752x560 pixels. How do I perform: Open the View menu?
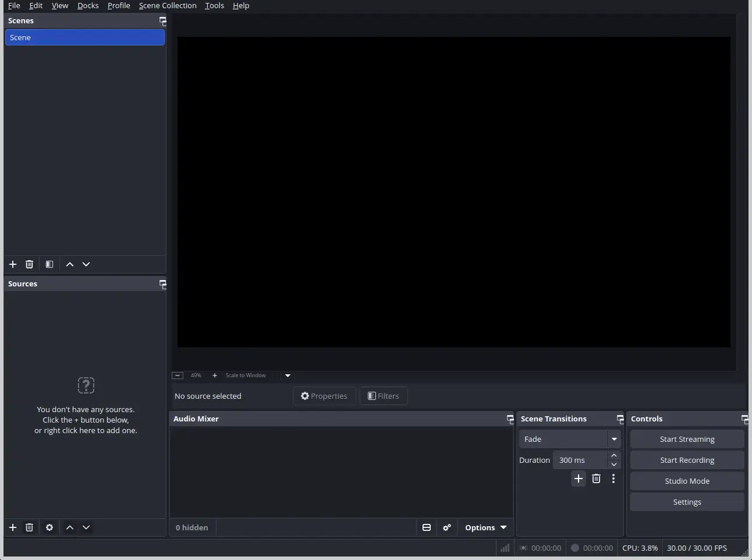(x=60, y=6)
